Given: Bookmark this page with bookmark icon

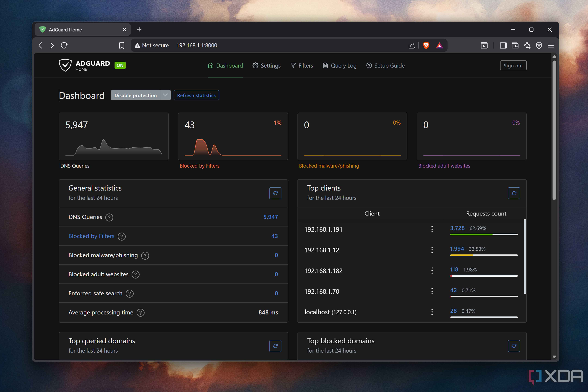Looking at the screenshot, I should tap(122, 45).
